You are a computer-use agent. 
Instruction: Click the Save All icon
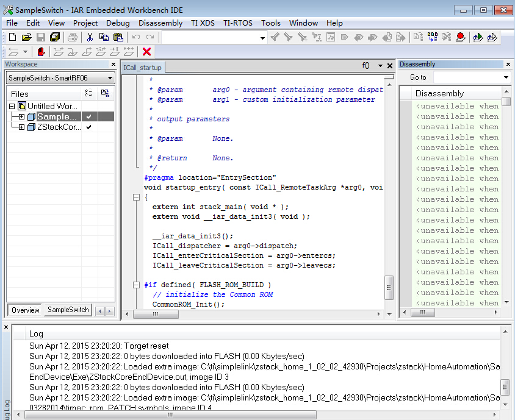point(55,37)
